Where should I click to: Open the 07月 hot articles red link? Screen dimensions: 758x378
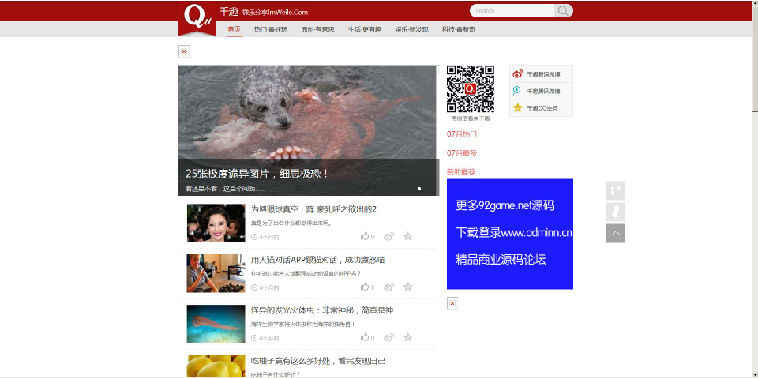[x=462, y=133]
